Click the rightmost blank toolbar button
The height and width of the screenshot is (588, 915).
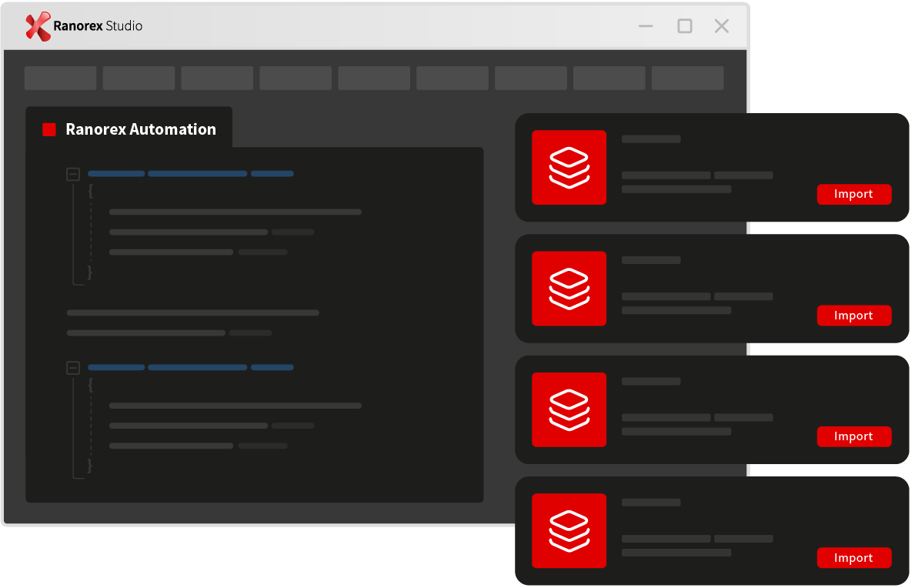pyautogui.click(x=688, y=79)
